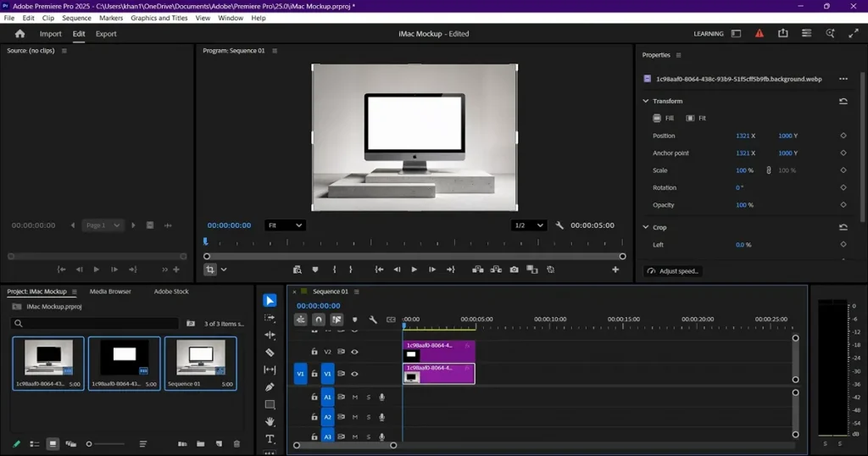Click the Fill button in Transform

pos(663,119)
